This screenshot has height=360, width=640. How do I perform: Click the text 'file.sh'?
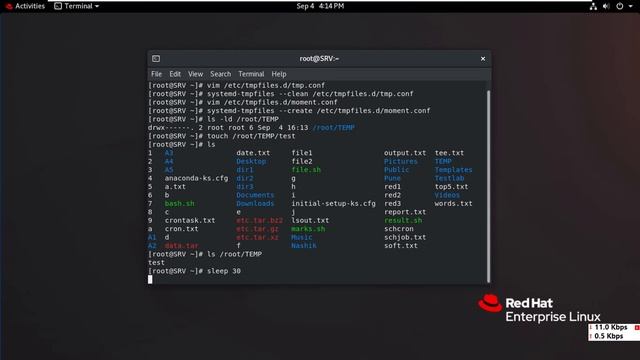tap(306, 170)
